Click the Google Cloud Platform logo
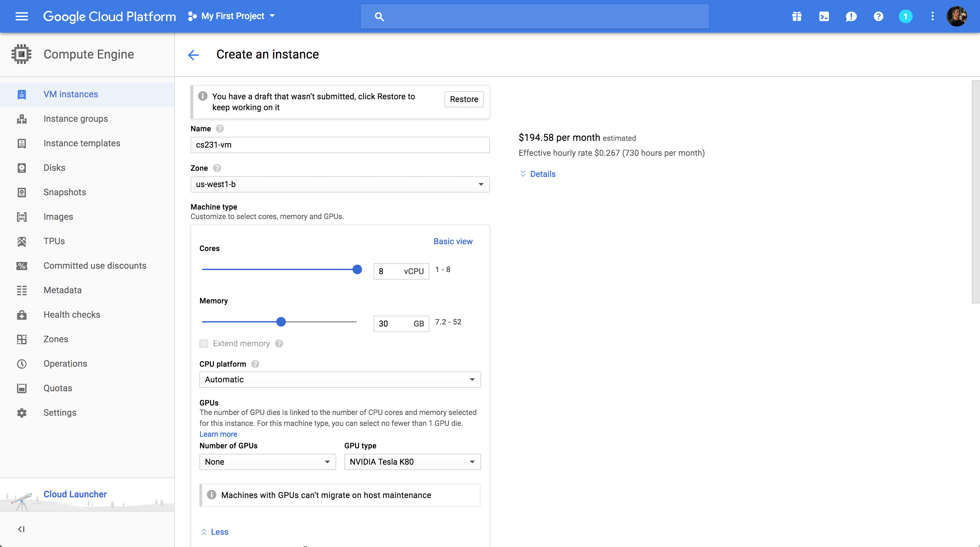980x547 pixels. point(109,16)
